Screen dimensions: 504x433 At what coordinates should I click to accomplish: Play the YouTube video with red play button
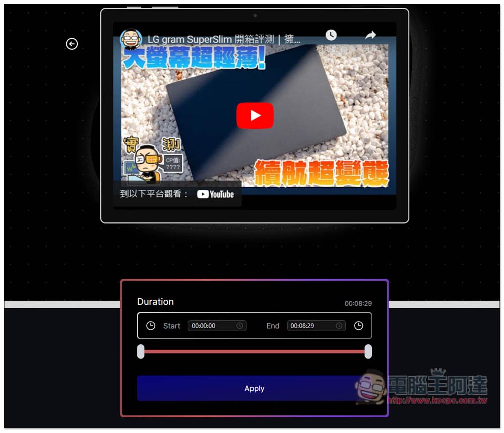255,115
